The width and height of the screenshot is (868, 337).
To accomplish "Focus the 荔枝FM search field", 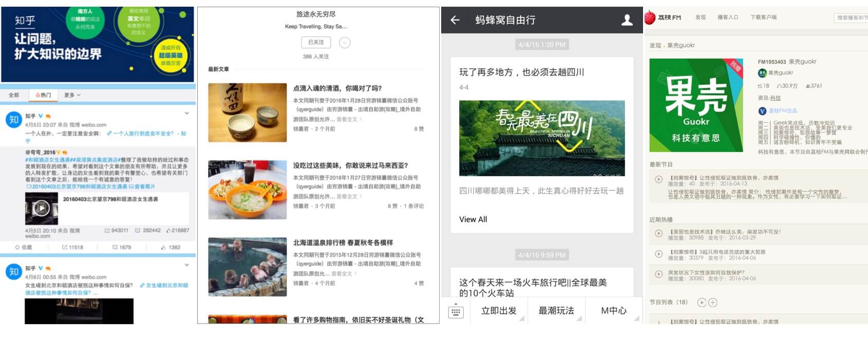I will [x=851, y=18].
